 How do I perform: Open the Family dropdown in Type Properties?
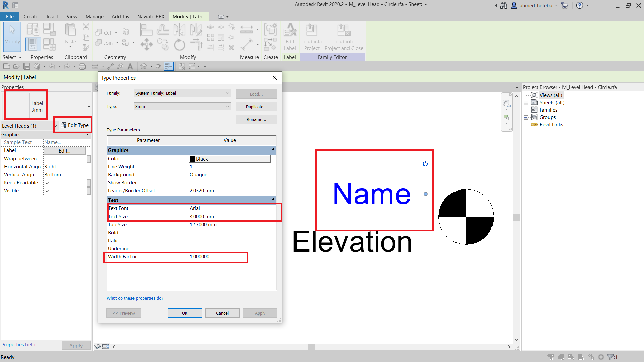click(182, 93)
